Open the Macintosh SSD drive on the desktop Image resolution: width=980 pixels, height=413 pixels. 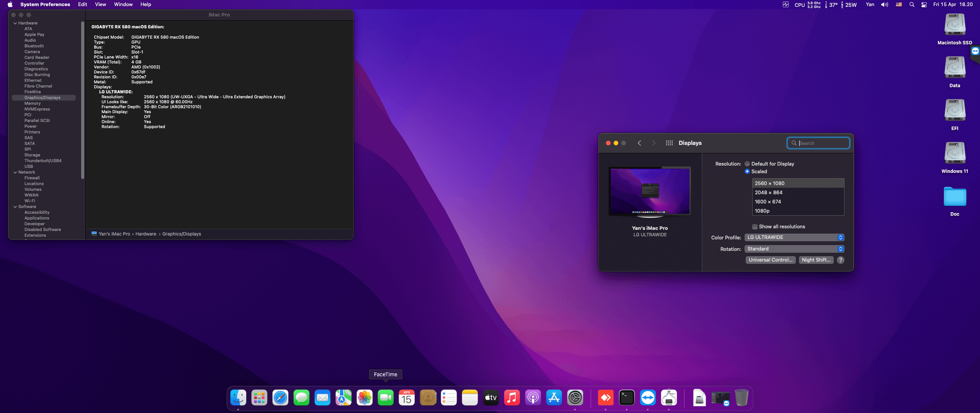tap(955, 25)
